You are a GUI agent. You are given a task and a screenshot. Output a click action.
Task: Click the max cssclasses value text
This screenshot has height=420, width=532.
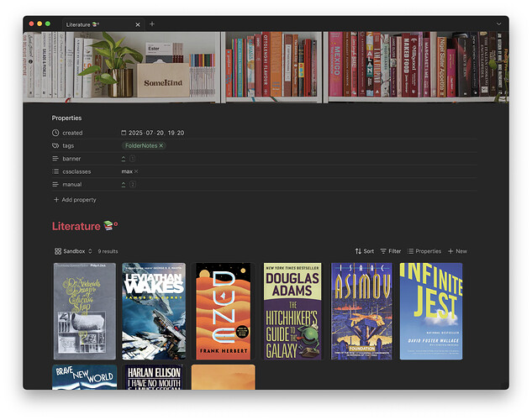(x=127, y=171)
